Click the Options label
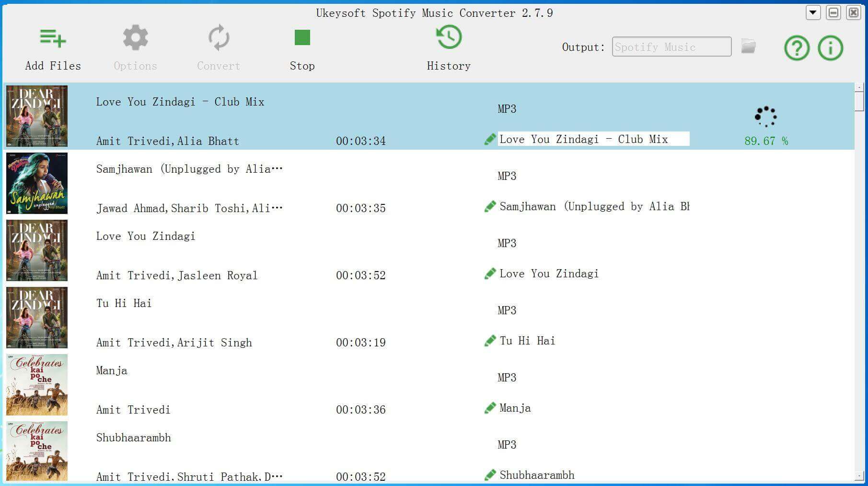The width and height of the screenshot is (868, 486). (135, 66)
